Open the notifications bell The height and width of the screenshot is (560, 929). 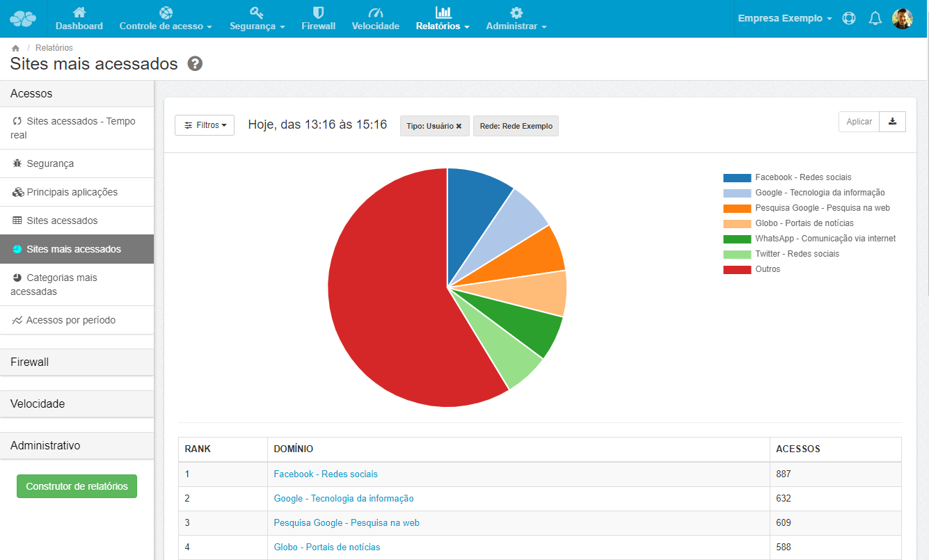click(875, 19)
